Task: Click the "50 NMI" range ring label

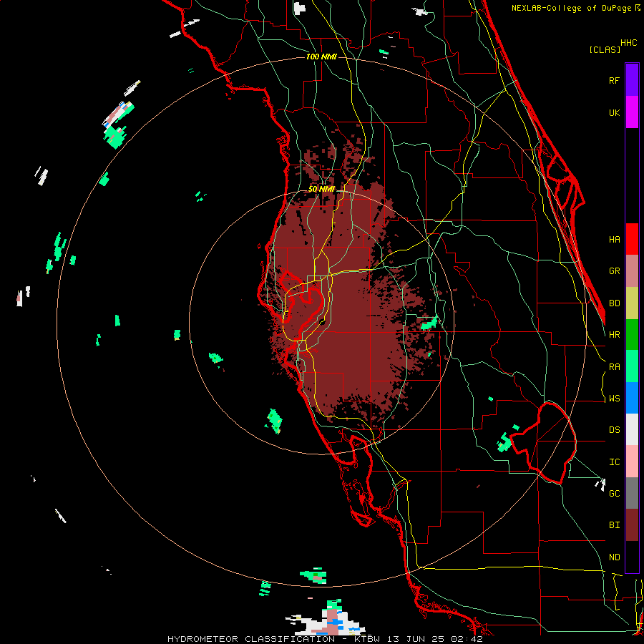Action: pyautogui.click(x=321, y=189)
